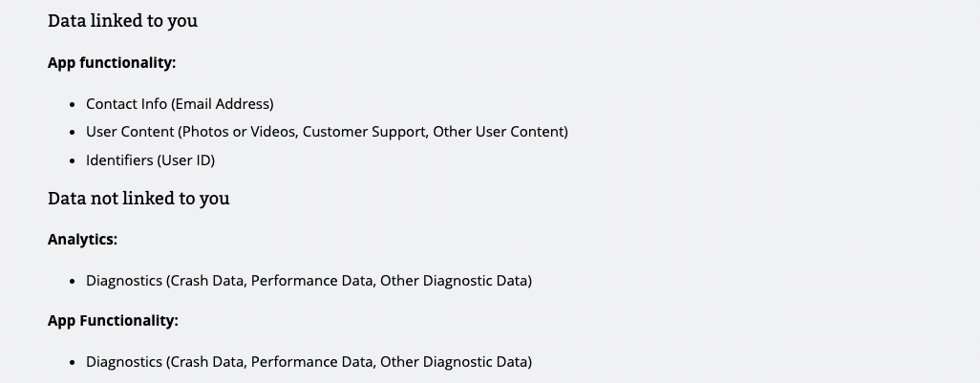Click the "Data not linked to you" heading
This screenshot has width=980, height=383.
point(138,198)
